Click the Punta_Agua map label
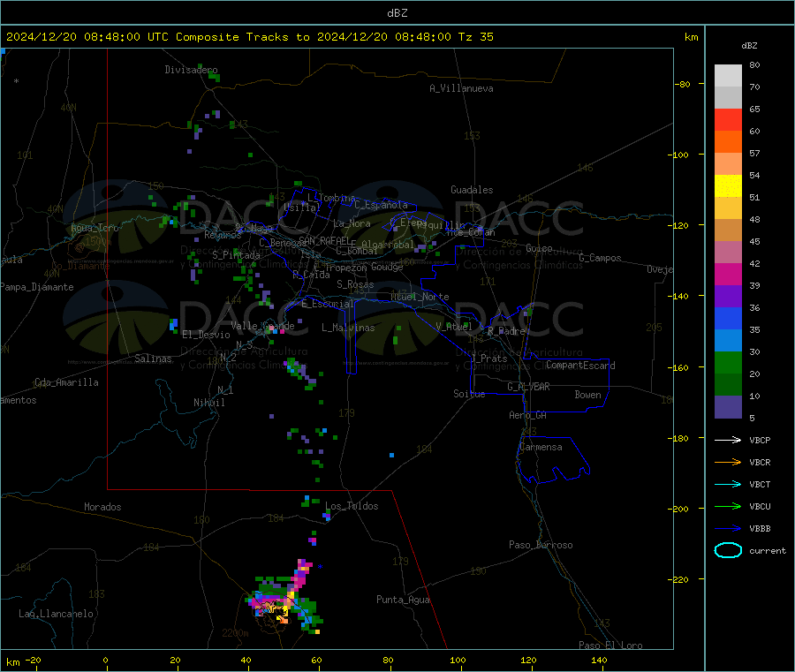This screenshot has height=672, width=795. (x=403, y=600)
